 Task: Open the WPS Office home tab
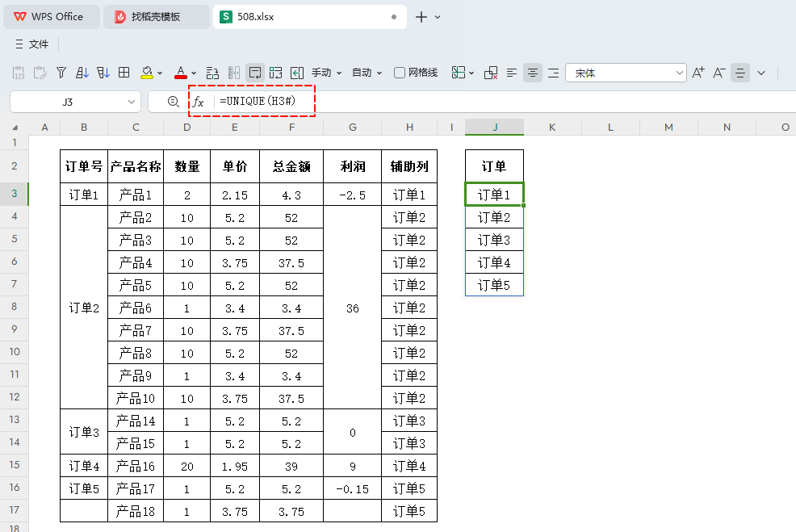click(x=52, y=17)
